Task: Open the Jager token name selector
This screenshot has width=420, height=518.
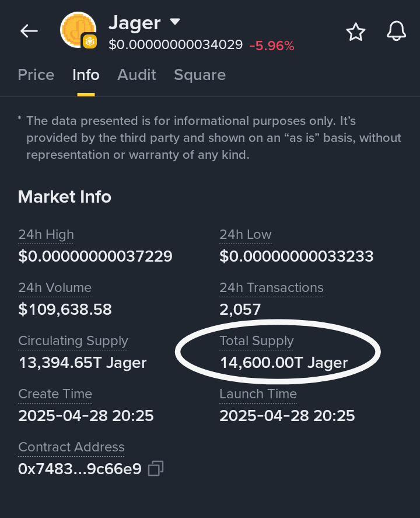Action: pyautogui.click(x=135, y=23)
